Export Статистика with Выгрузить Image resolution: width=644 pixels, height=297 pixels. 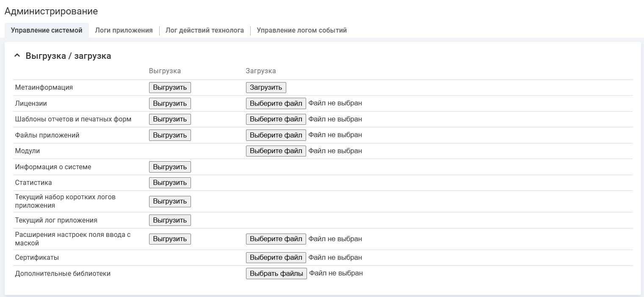pos(170,183)
